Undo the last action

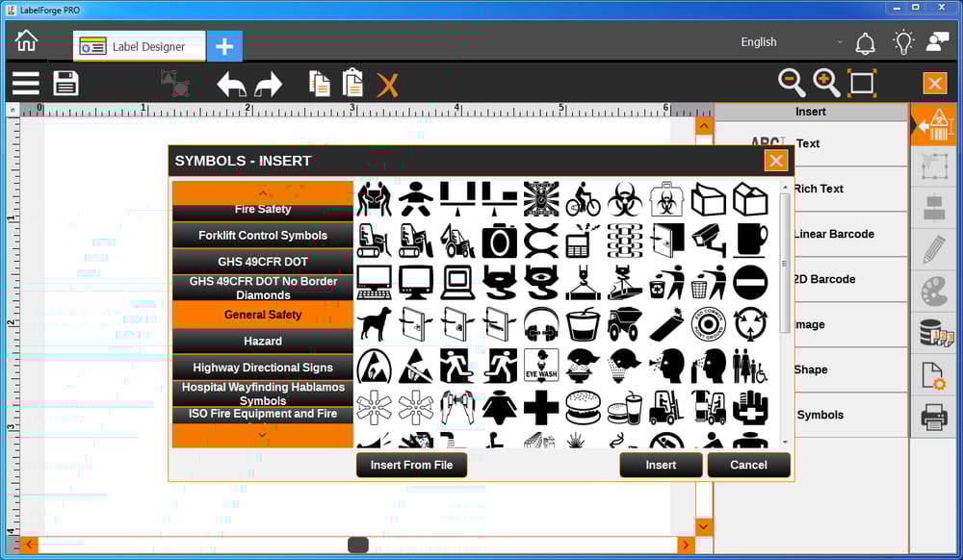point(231,83)
